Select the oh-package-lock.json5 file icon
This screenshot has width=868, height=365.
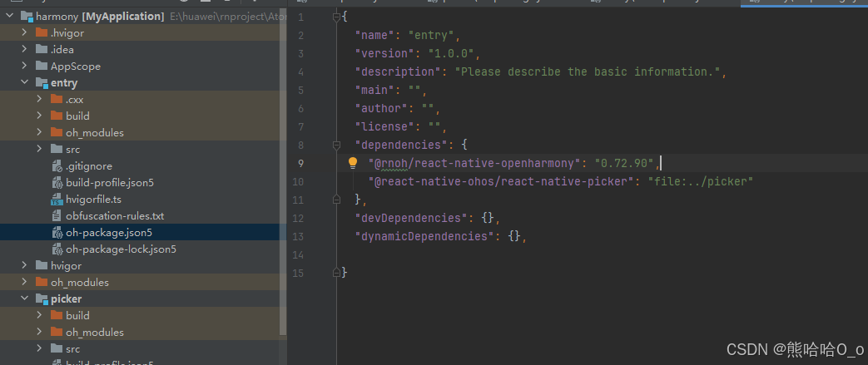click(x=57, y=249)
